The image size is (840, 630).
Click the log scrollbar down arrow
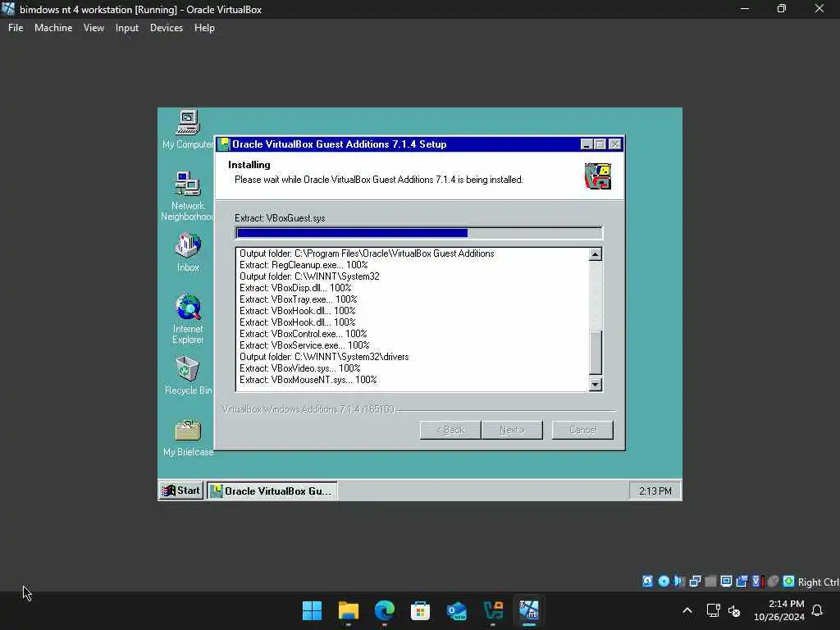click(x=596, y=385)
